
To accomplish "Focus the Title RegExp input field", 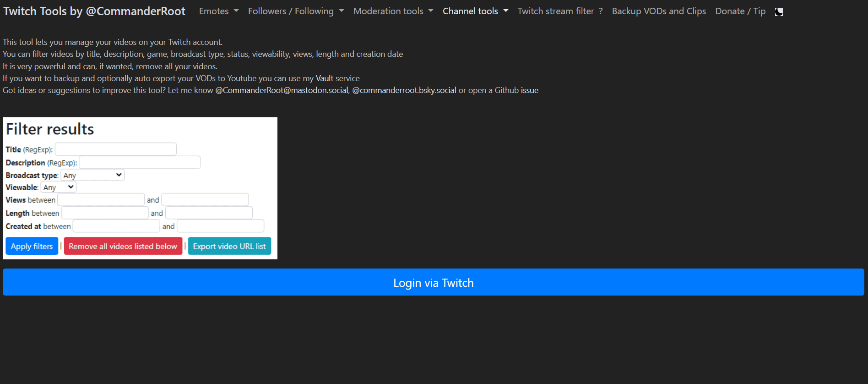I will coord(115,149).
